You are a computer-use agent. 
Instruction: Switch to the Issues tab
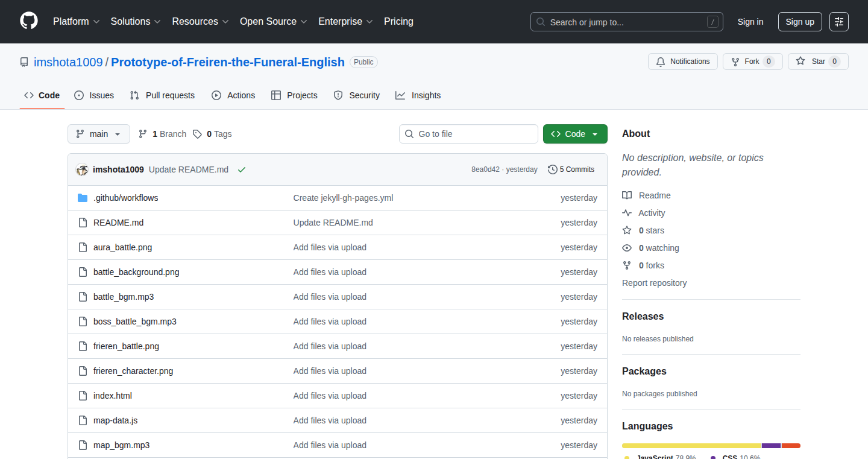coord(94,95)
